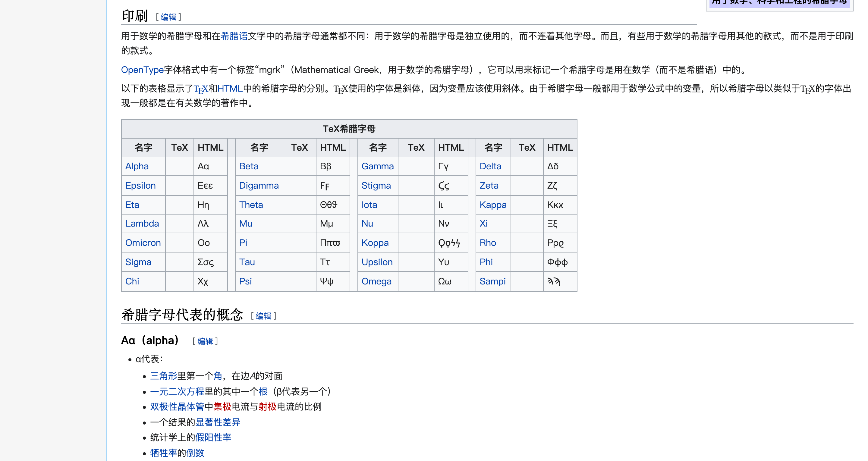The image size is (868, 461).
Task: Follow the Chi link
Action: pos(132,281)
